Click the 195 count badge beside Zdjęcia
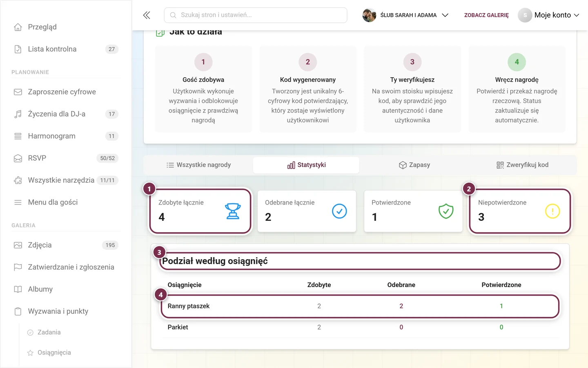The width and height of the screenshot is (588, 368). tap(110, 245)
